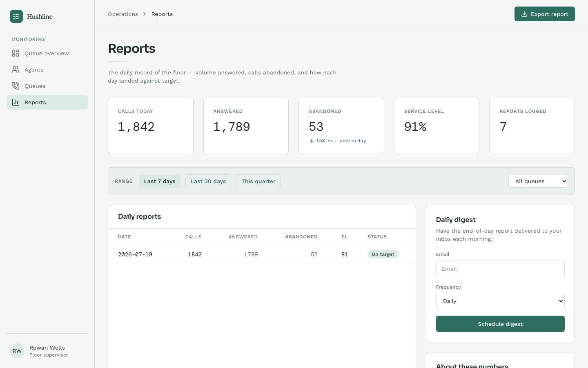The height and width of the screenshot is (368, 588).
Task: Click the 53 abandoned table cell
Action: 314,254
